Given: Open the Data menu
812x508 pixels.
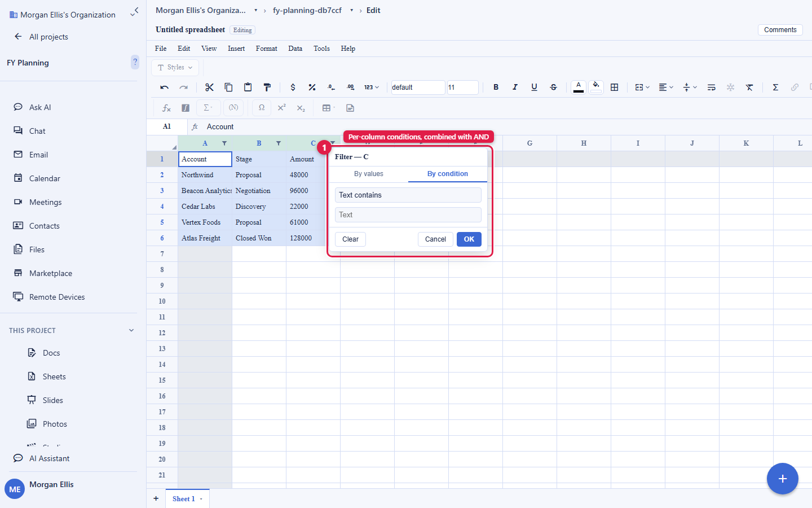Looking at the screenshot, I should [x=295, y=49].
